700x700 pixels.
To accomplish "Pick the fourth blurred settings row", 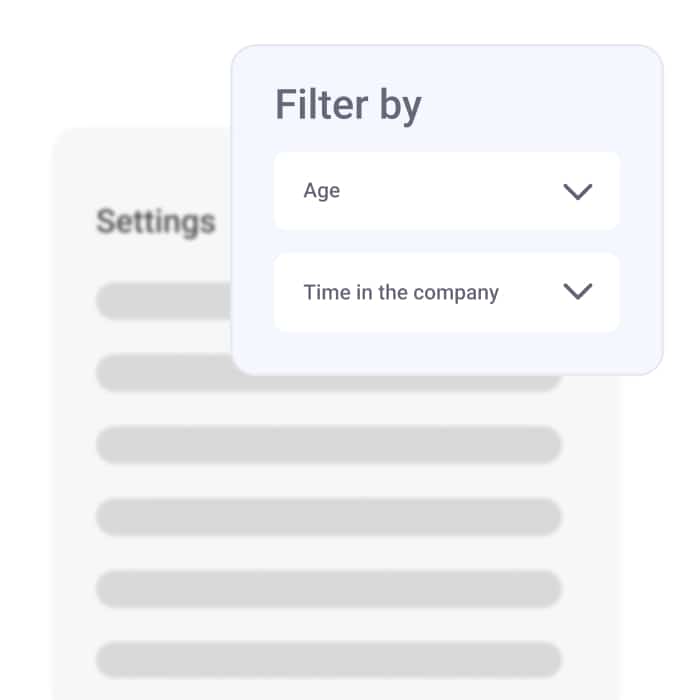I will coord(328,517).
